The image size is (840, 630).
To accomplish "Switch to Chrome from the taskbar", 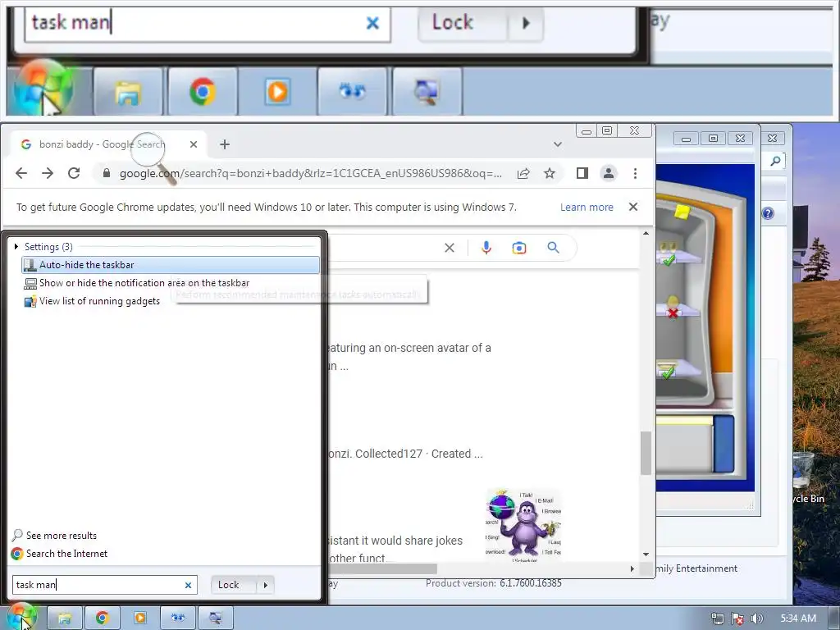I will (102, 619).
